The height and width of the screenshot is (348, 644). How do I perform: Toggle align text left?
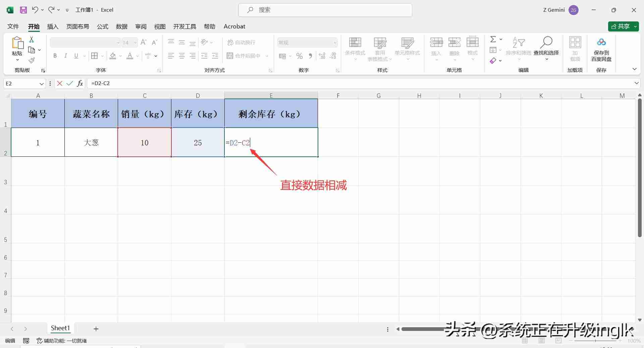[171, 56]
